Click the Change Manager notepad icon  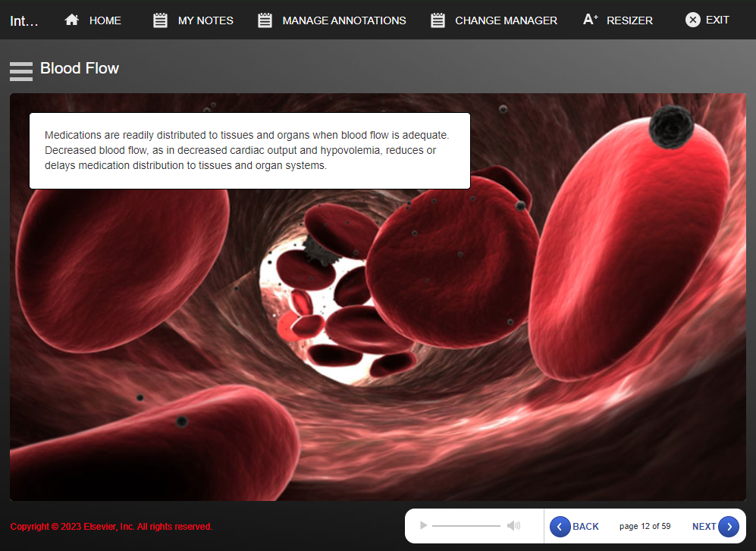[x=438, y=20]
